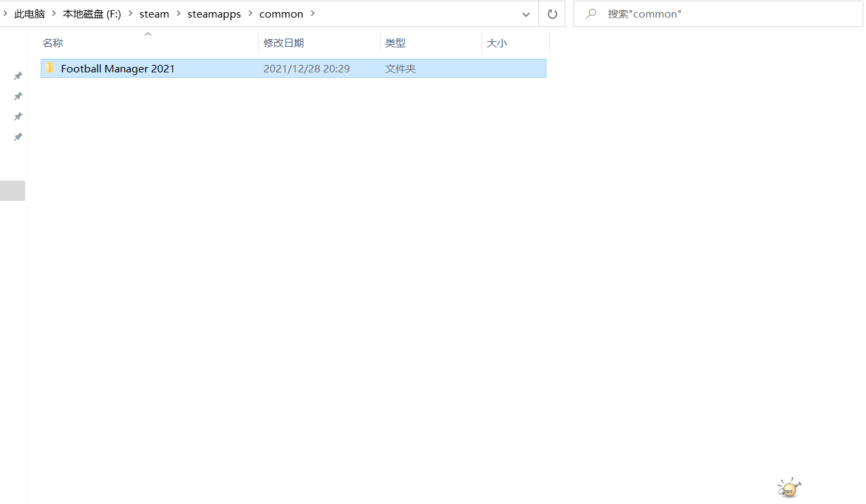Open the address bar history dropdown
This screenshot has width=866, height=504.
525,14
